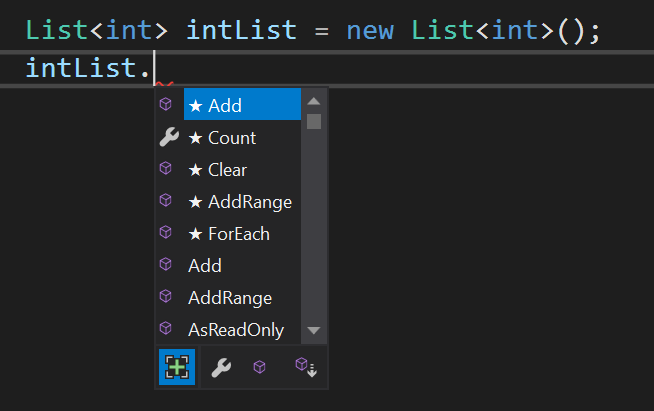Click the scrollbar down arrow
654x411 pixels.
314,330
